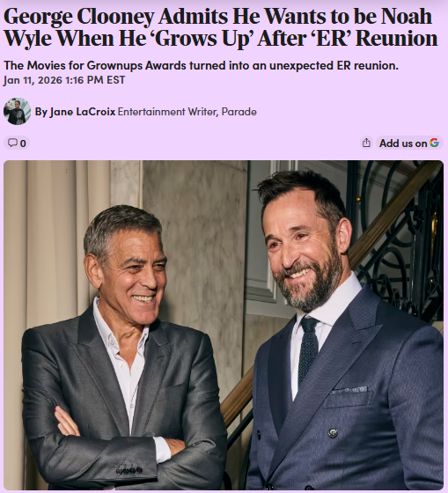Click the share arrow icon
Viewport: 448px width, 493px height.
[366, 143]
